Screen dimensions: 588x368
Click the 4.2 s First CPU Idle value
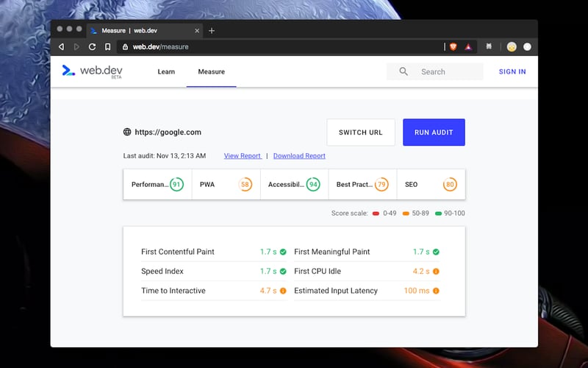421,271
